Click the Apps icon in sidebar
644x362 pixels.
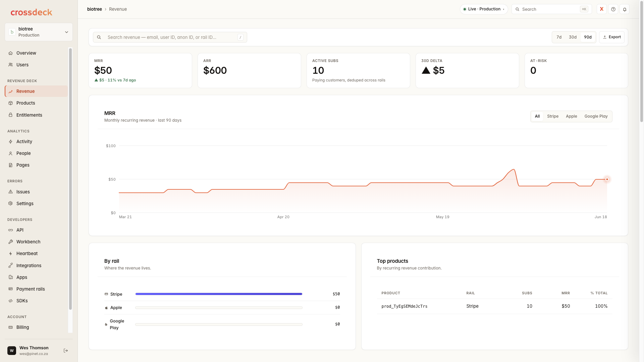[10, 277]
